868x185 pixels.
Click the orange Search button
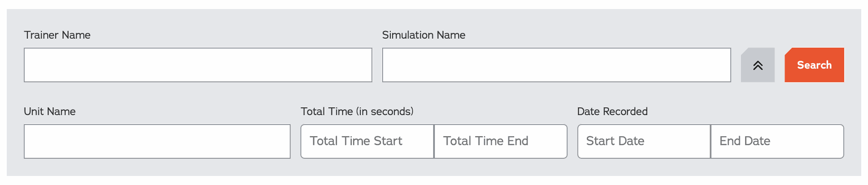click(814, 65)
